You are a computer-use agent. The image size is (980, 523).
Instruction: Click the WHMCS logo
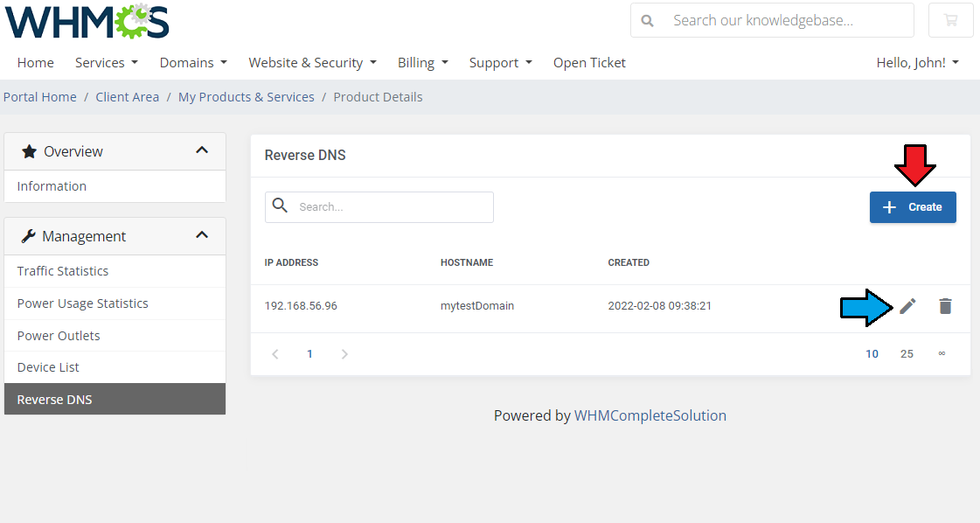click(87, 21)
